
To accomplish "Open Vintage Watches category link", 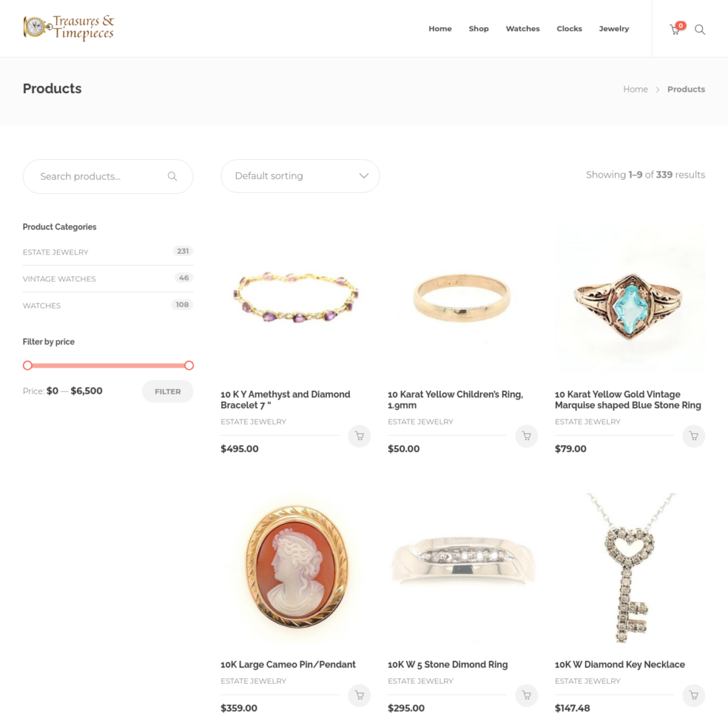I will (59, 279).
